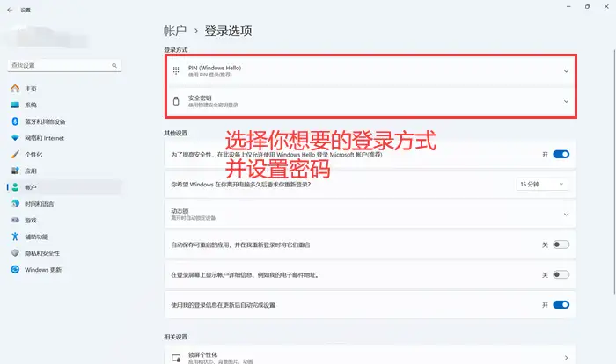Expand the 安全密钥 chevron
This screenshot has width=616, height=364.
pyautogui.click(x=566, y=101)
